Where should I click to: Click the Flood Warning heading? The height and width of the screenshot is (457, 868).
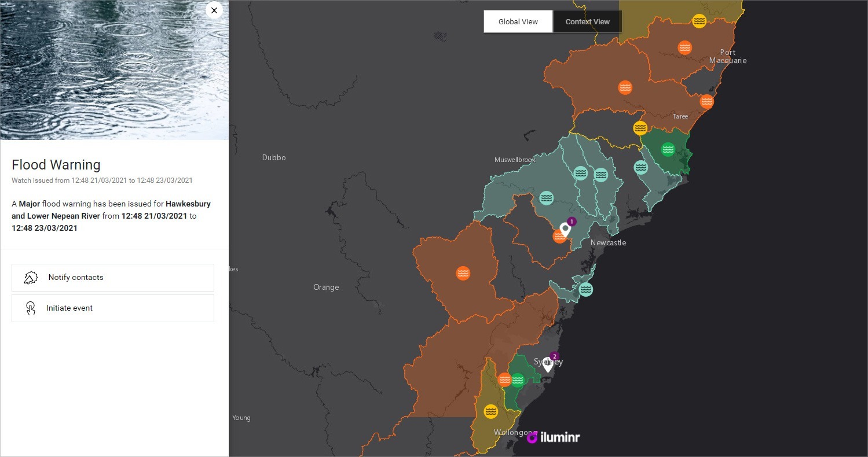point(56,165)
